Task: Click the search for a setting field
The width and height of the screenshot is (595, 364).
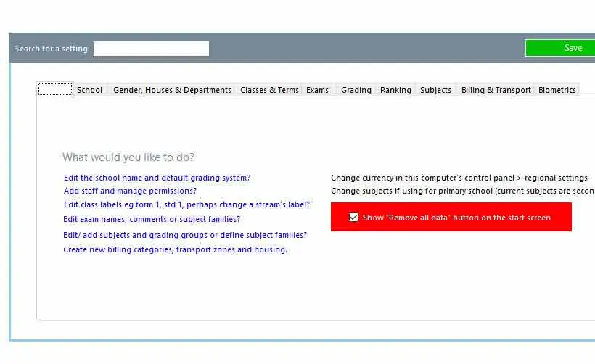Action: [151, 49]
